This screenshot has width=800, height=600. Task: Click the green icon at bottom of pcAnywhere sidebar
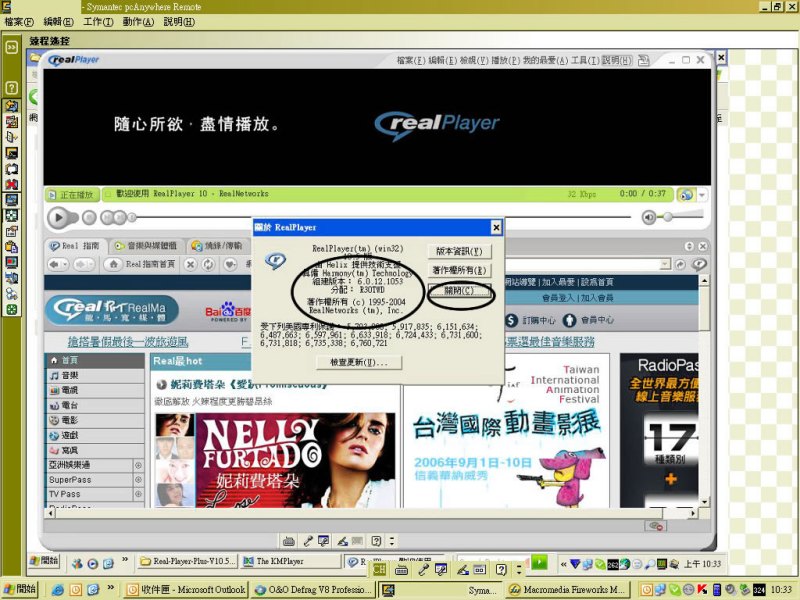point(11,310)
